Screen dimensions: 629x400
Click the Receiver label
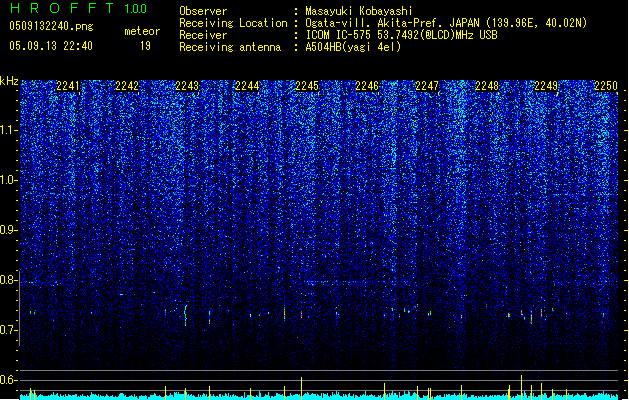[203, 35]
